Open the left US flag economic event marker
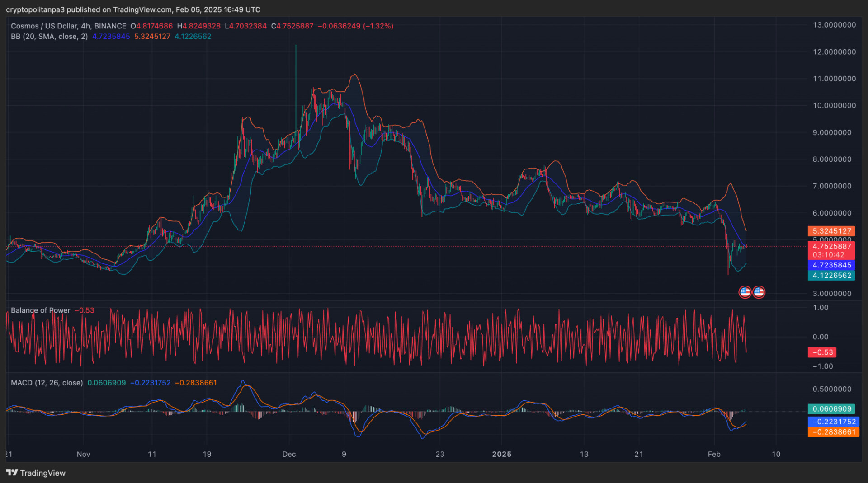This screenshot has height=483, width=868. click(745, 292)
